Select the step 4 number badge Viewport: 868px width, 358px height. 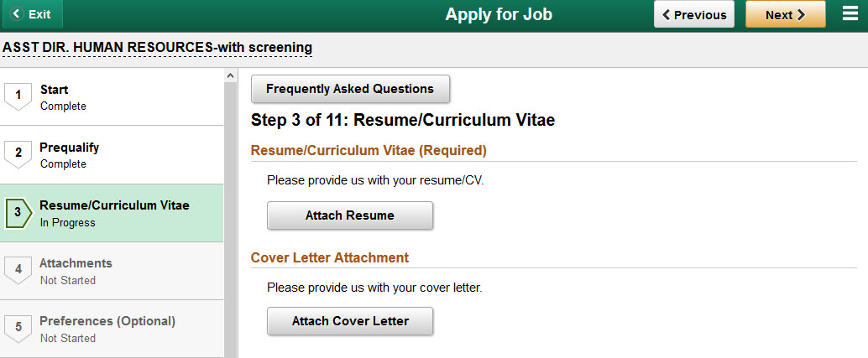pos(18,271)
